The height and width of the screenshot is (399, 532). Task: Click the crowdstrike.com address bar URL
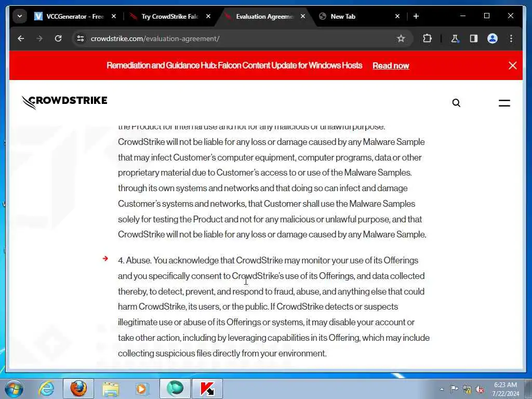(x=155, y=38)
